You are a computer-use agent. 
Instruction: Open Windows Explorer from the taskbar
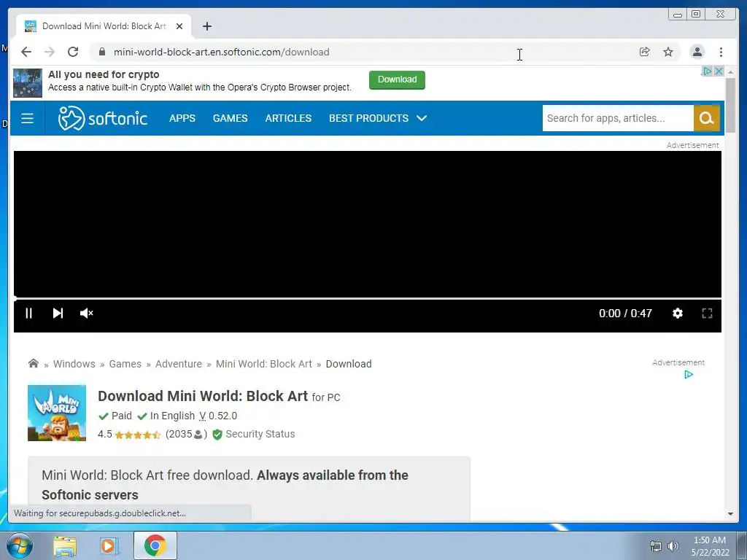(65, 545)
